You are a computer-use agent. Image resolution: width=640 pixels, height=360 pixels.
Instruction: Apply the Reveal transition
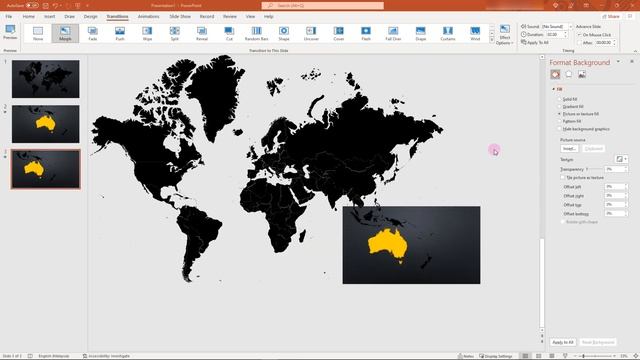(202, 33)
